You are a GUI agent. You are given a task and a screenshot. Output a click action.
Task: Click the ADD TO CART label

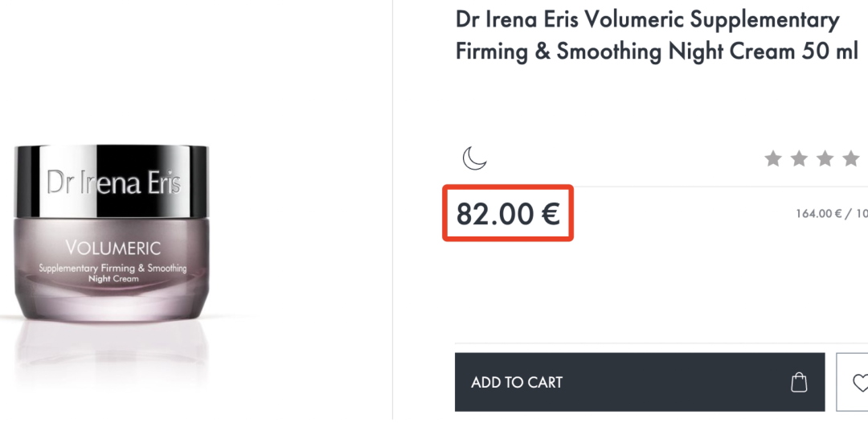point(517,383)
